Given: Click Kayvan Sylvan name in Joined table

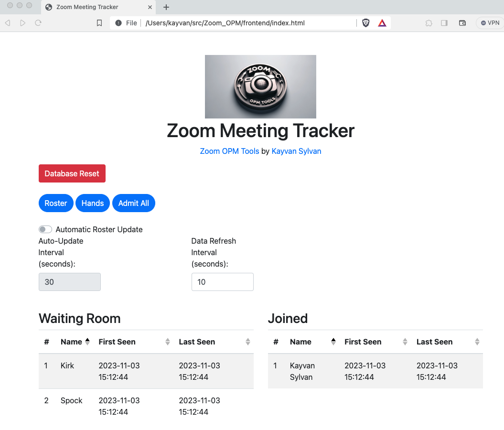Looking at the screenshot, I should [302, 371].
